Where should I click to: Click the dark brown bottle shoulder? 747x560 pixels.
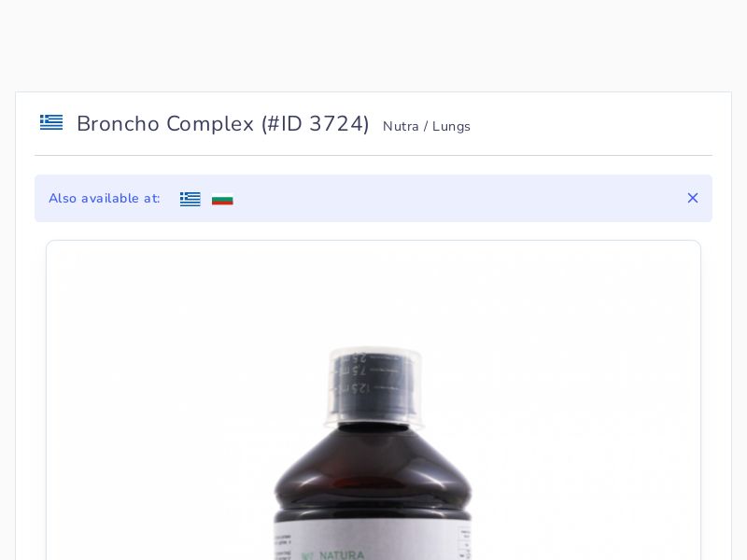point(373,471)
